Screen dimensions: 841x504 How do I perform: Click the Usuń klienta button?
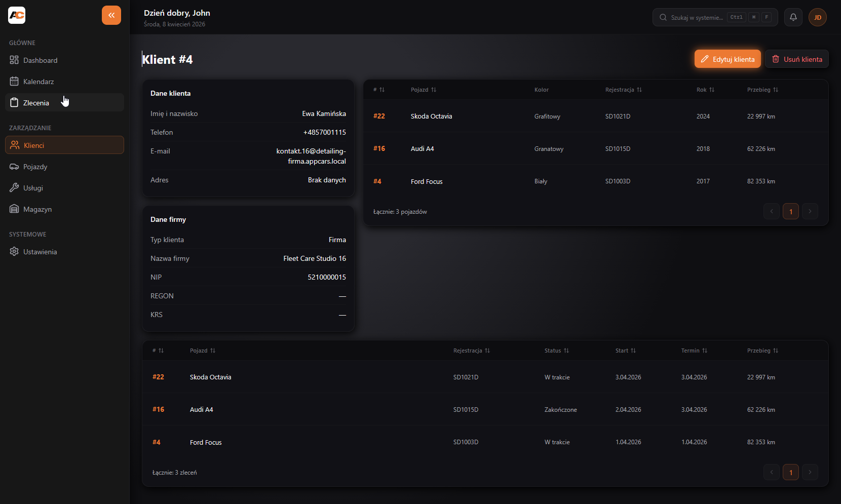pyautogui.click(x=796, y=59)
